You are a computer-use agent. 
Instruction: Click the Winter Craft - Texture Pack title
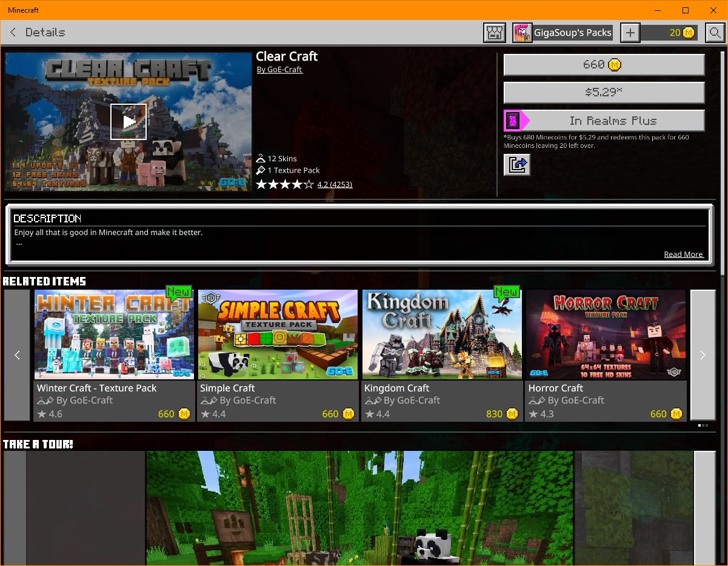97,388
